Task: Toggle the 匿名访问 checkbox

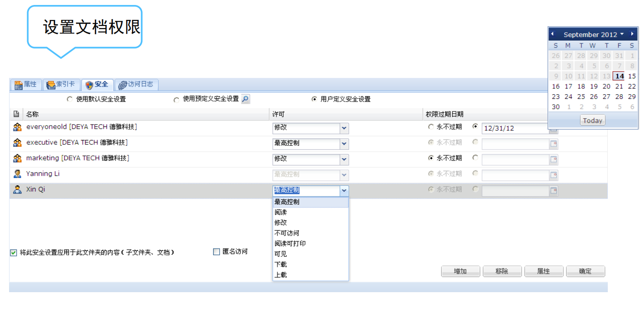Action: (216, 252)
